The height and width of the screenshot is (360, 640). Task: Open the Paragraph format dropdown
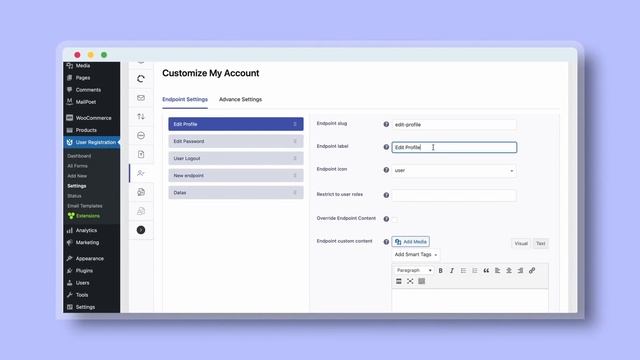(x=413, y=271)
